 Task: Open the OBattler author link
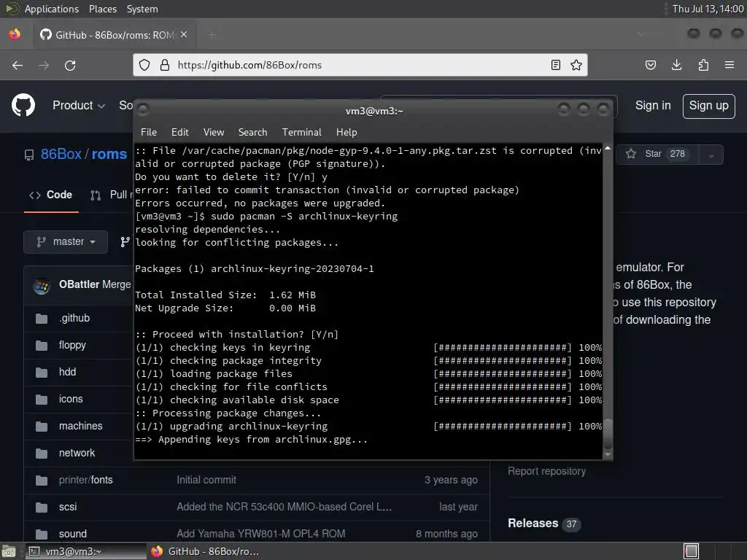click(x=79, y=285)
